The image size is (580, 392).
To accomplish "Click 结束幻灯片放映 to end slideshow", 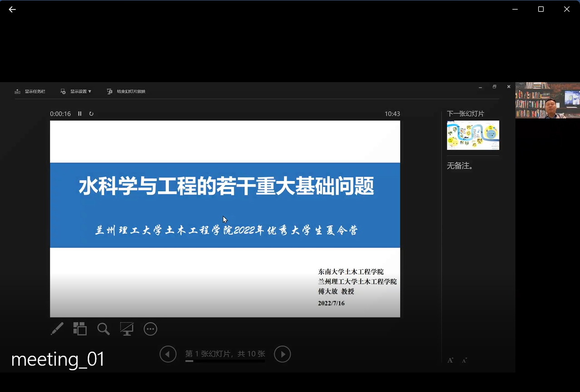I will click(126, 92).
